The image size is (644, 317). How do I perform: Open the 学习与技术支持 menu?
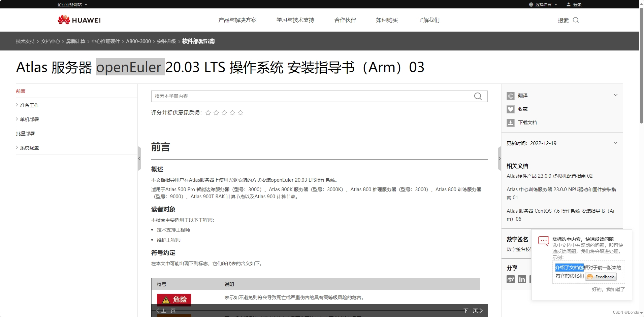295,20
